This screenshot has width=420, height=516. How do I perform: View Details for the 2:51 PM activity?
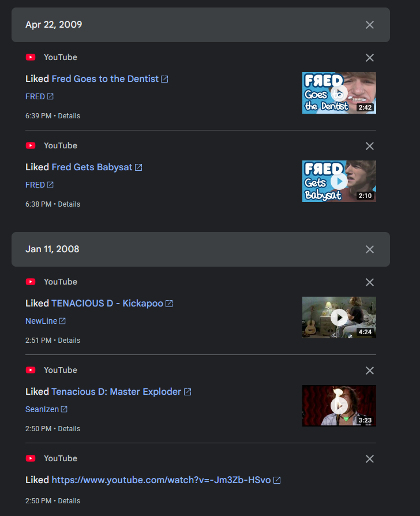coord(69,341)
